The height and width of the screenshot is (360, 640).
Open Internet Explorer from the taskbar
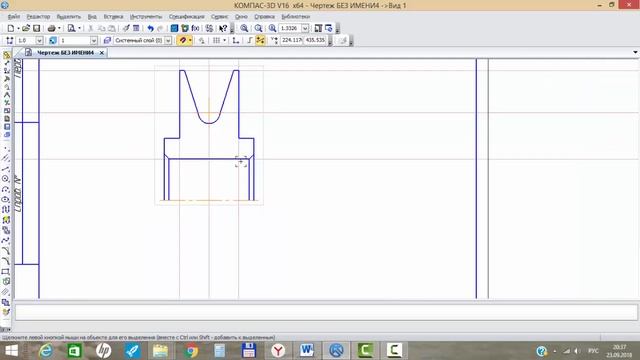coord(46,351)
